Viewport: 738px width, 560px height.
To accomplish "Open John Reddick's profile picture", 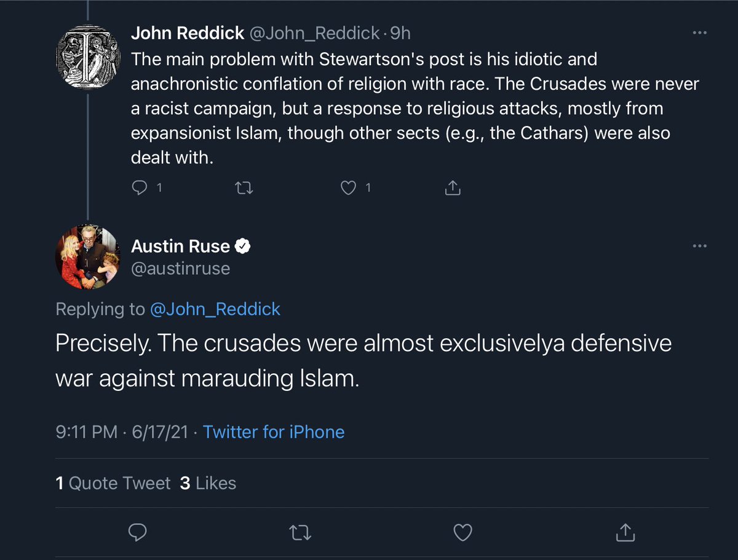I will pyautogui.click(x=87, y=60).
